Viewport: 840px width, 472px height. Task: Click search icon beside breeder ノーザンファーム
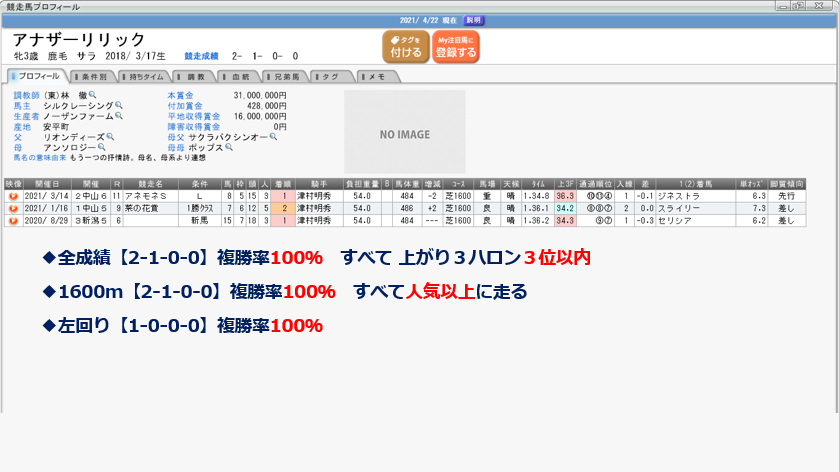119,116
